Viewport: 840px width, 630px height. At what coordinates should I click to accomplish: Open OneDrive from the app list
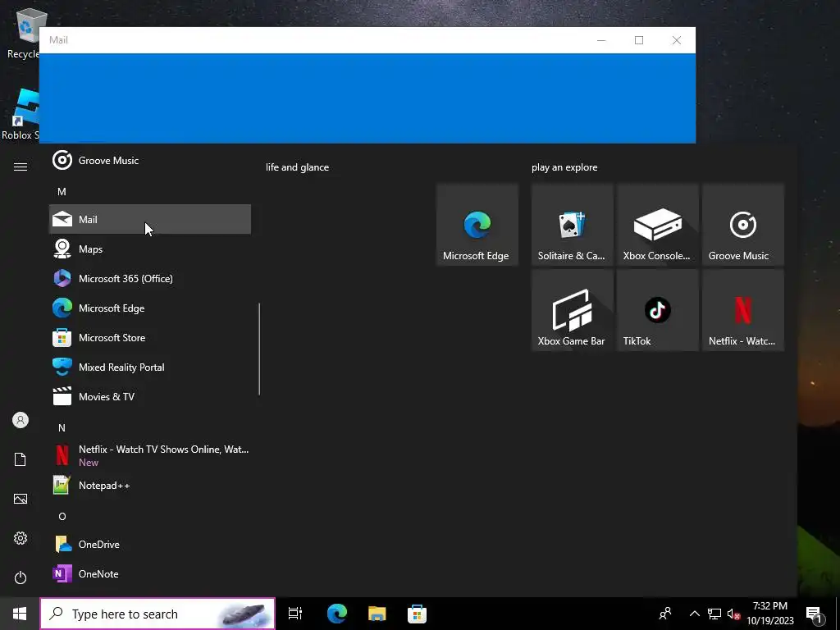(150, 545)
